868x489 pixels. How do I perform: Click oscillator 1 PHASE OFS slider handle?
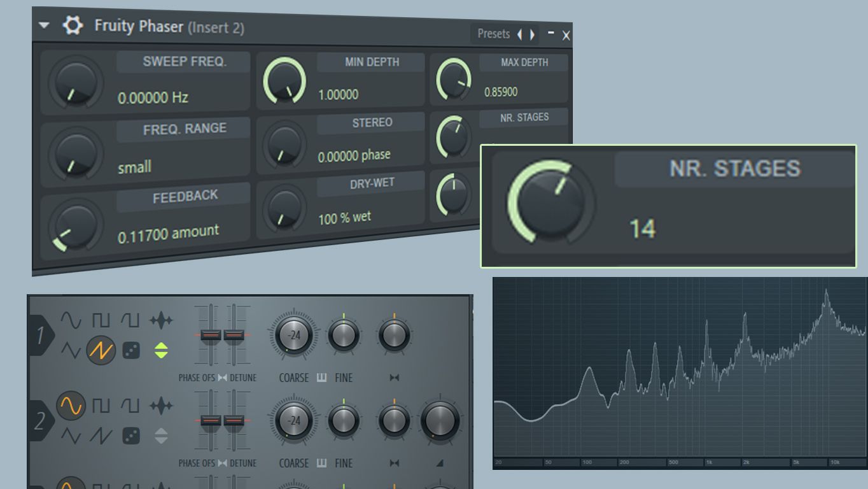pos(211,335)
